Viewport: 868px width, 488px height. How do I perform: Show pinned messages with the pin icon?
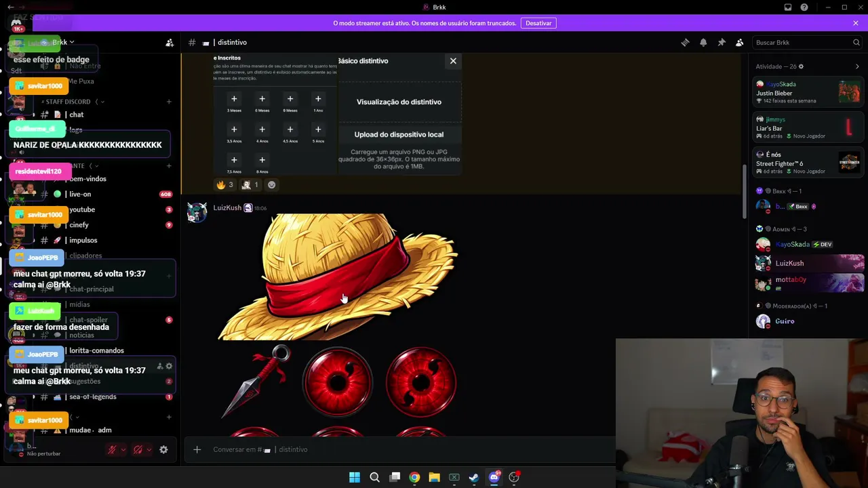tap(722, 43)
